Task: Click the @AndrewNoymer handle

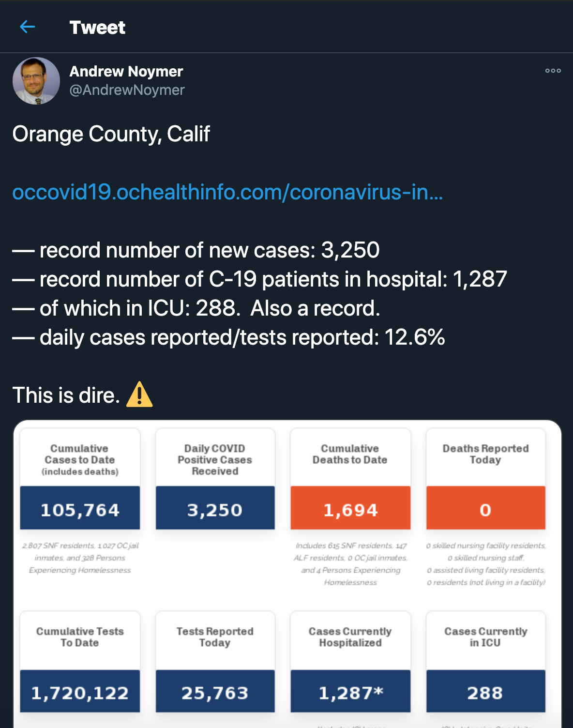Action: tap(127, 90)
